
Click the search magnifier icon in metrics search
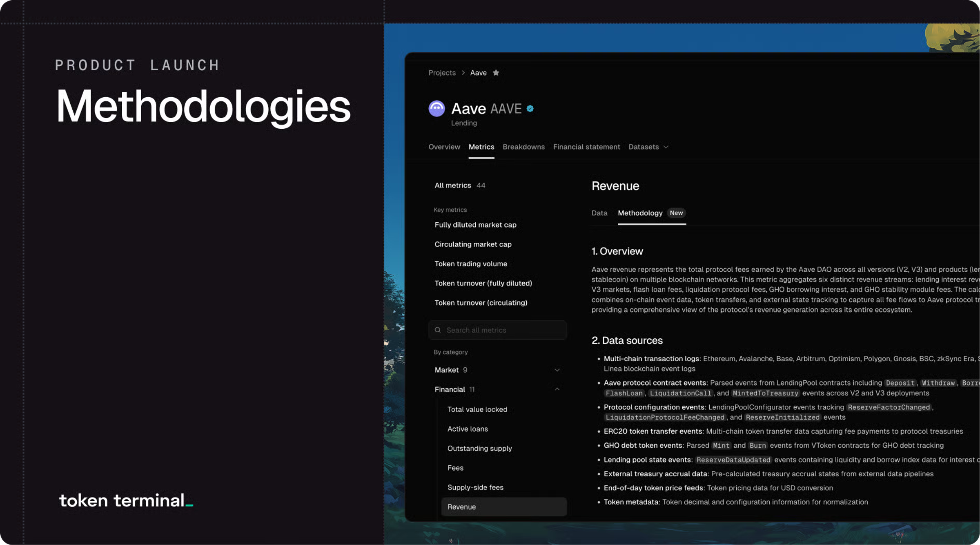click(438, 330)
